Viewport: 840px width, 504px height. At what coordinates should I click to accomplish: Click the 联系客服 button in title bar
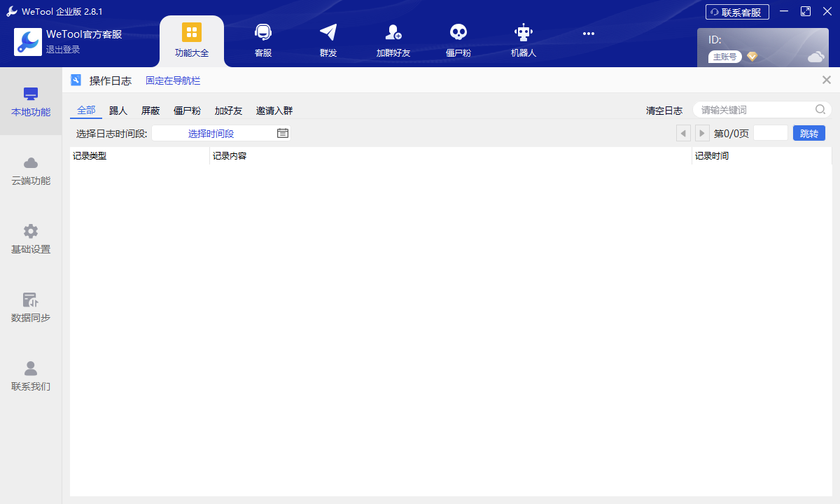pos(737,12)
